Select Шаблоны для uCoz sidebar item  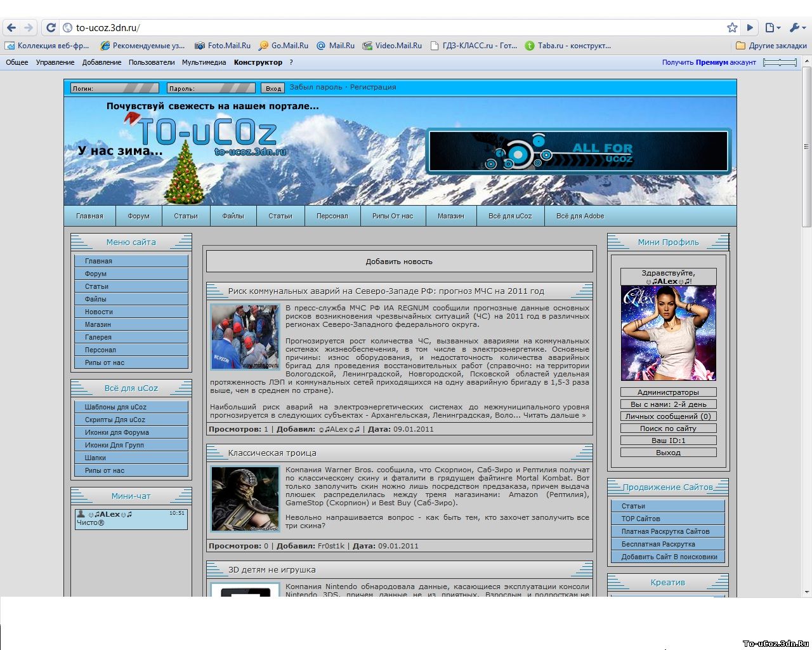coord(131,407)
